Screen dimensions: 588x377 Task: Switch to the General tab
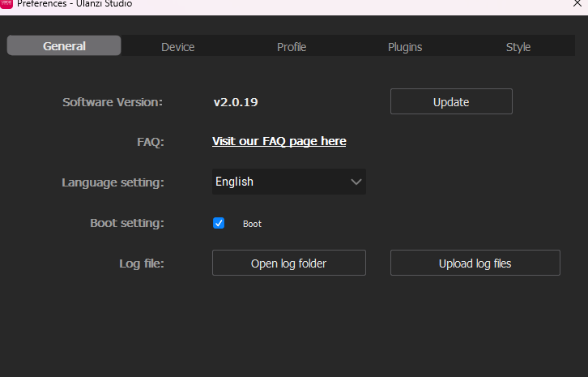[64, 46]
